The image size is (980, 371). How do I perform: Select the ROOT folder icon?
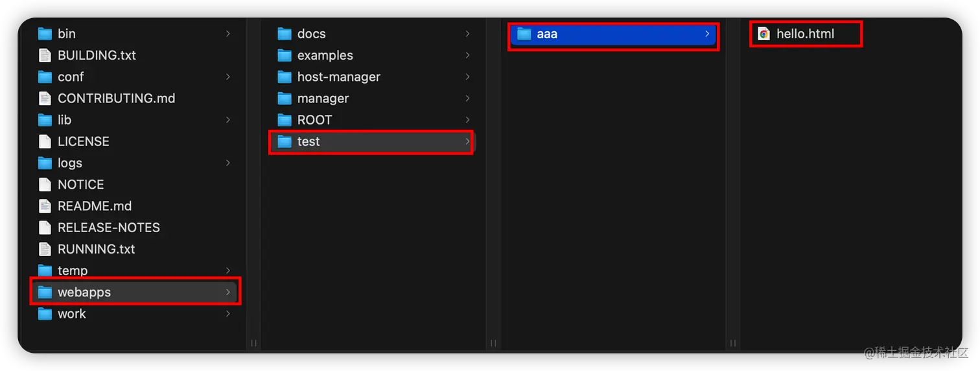pyautogui.click(x=285, y=120)
